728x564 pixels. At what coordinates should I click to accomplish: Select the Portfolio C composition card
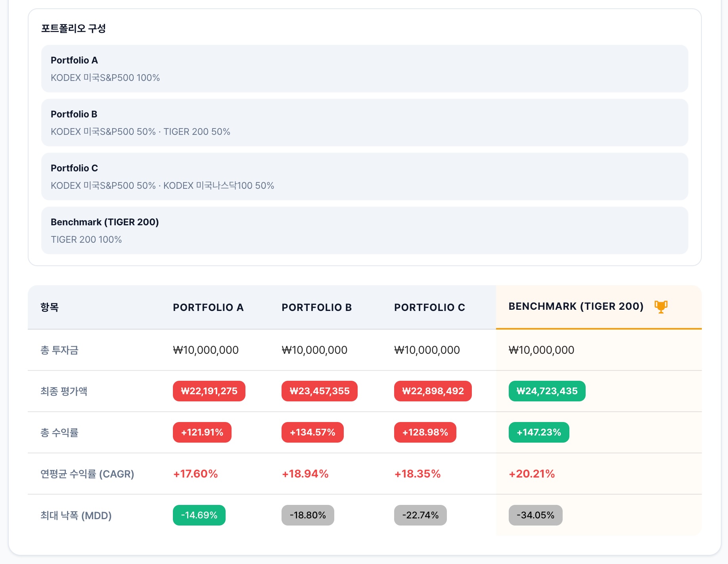pyautogui.click(x=364, y=176)
